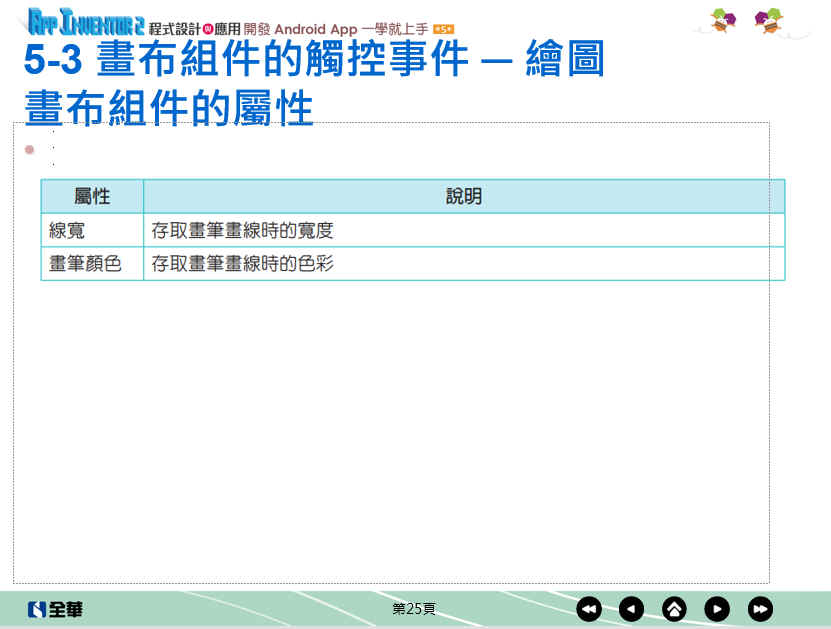Click the orange badge in the header banner

[444, 30]
